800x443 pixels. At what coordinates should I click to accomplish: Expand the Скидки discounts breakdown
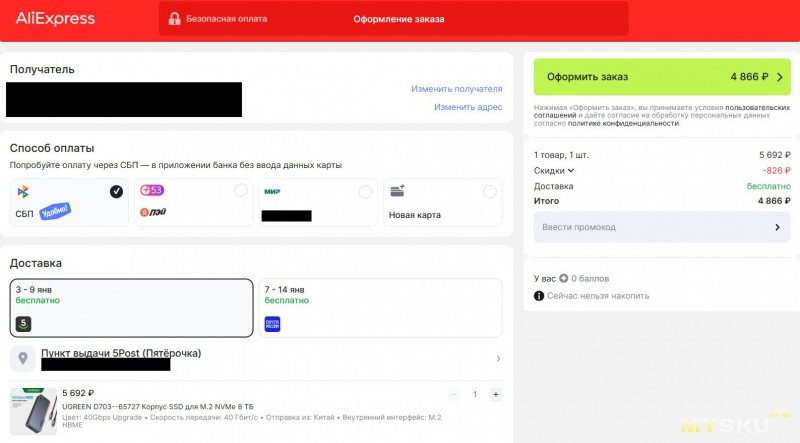click(x=555, y=170)
